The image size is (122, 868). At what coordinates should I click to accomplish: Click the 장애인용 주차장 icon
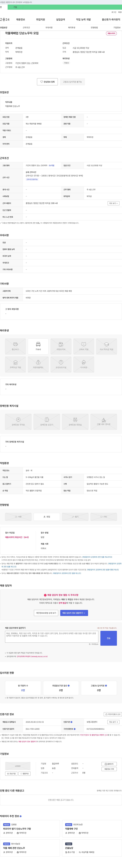coord(18,422)
